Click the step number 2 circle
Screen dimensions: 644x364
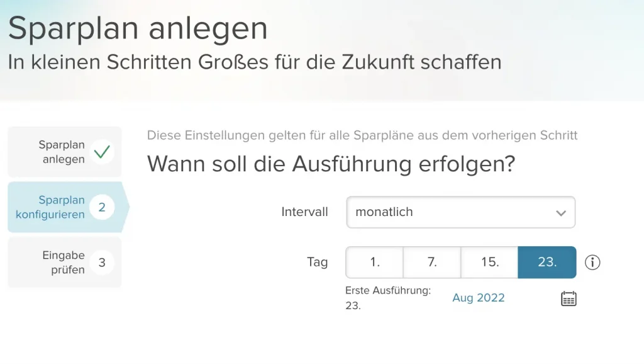pos(102,207)
